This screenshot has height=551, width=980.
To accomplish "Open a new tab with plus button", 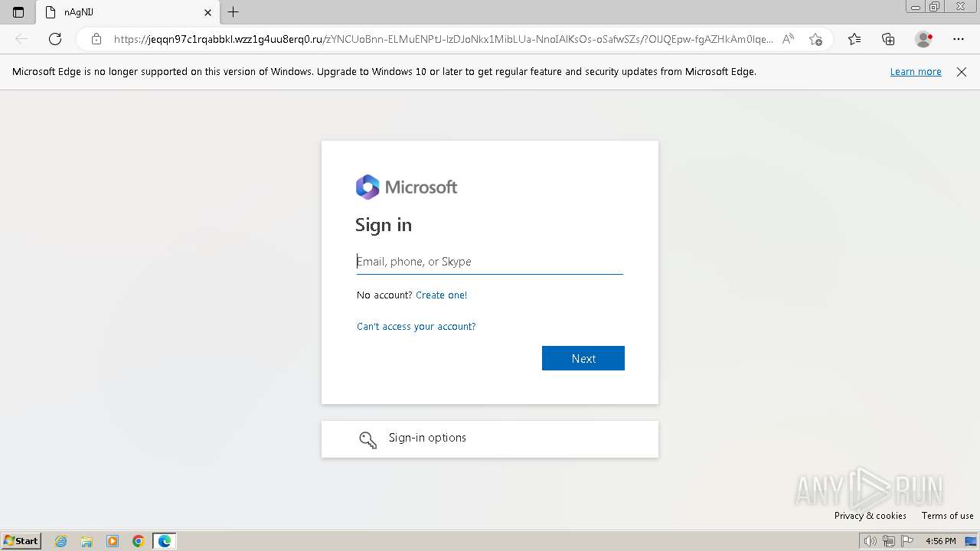I will [x=234, y=12].
